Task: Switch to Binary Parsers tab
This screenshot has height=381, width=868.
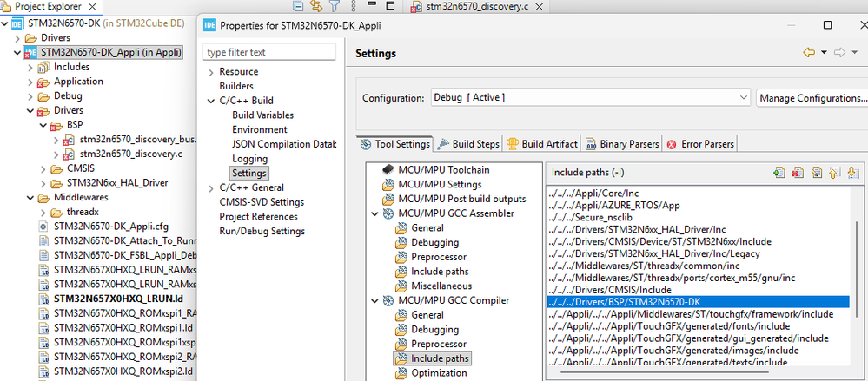Action: [622, 144]
